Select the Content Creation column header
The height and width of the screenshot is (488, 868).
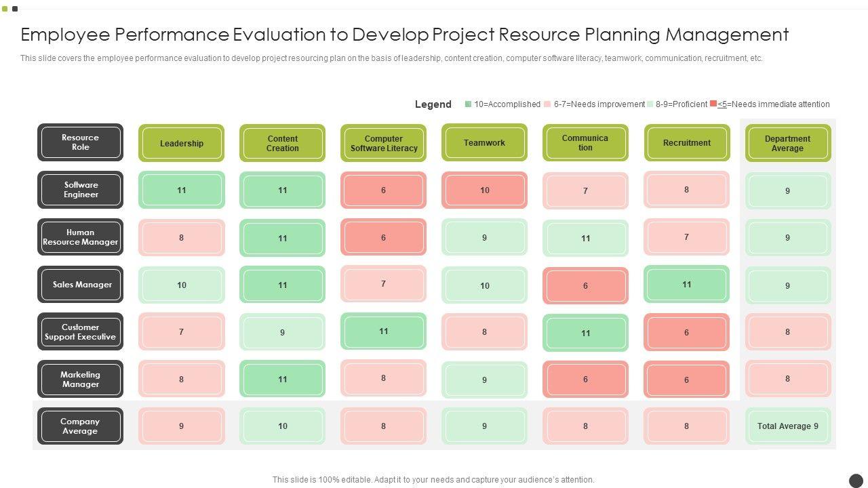pos(282,143)
